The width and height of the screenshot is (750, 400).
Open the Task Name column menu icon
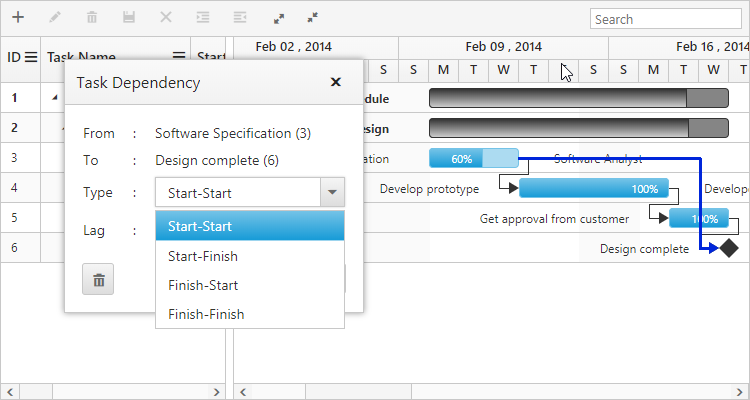179,58
